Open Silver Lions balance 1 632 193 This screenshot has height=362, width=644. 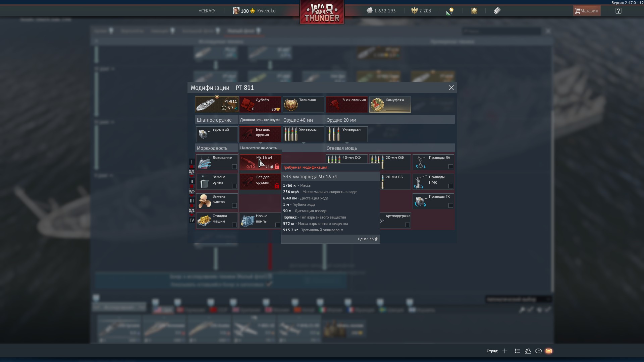tap(381, 11)
